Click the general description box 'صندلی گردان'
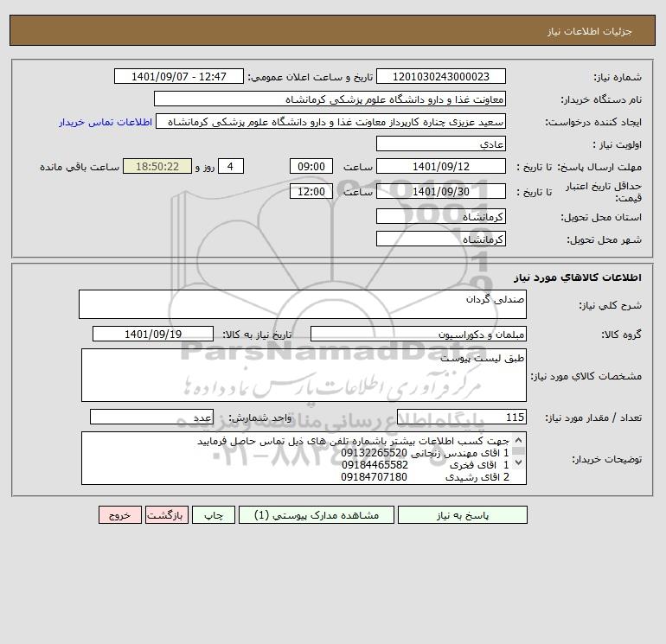Screen dimensions: 666x644 [303, 304]
